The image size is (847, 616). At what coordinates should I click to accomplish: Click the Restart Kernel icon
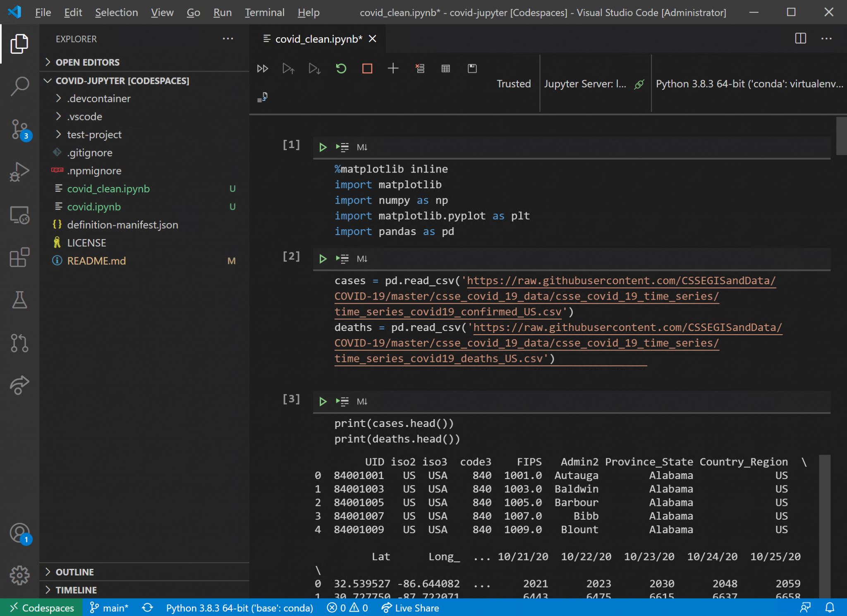(341, 68)
